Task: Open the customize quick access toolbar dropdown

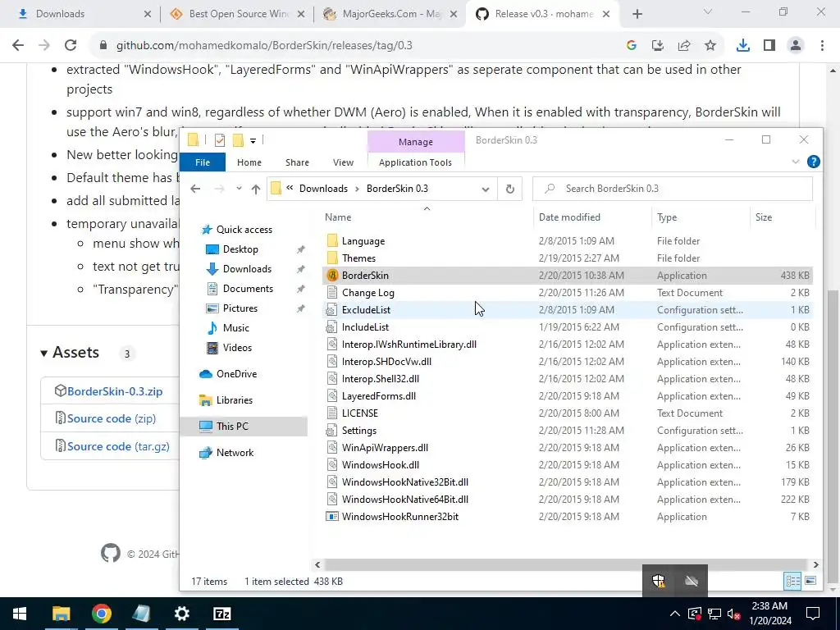Action: coord(253,141)
